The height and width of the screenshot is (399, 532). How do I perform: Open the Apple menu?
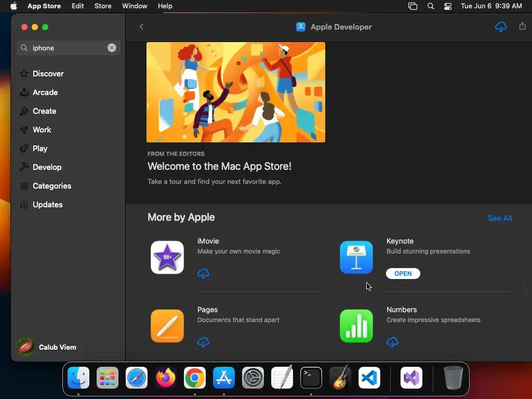click(x=14, y=6)
